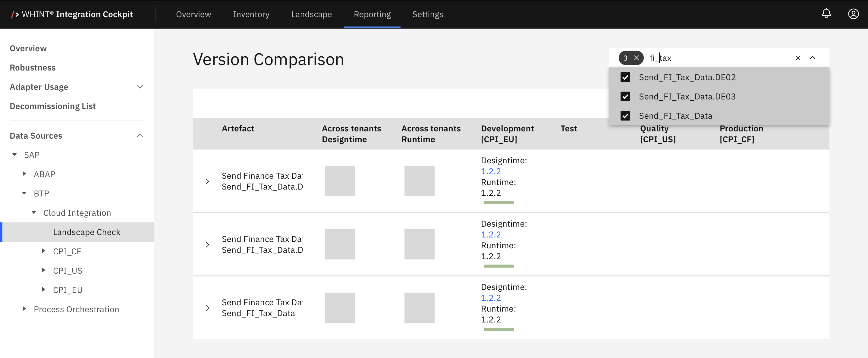The width and height of the screenshot is (868, 358).
Task: Open first row's 1.2.2 designtime link
Action: [x=491, y=171]
